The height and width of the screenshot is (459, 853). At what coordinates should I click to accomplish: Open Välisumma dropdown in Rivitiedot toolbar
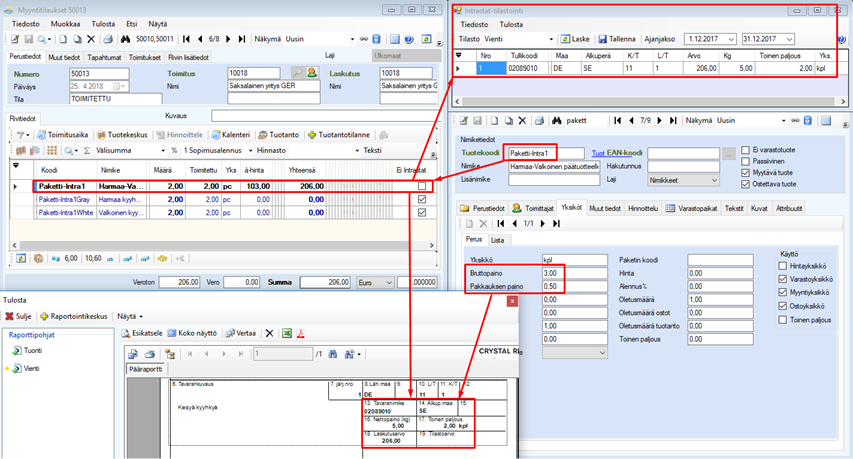click(x=163, y=151)
